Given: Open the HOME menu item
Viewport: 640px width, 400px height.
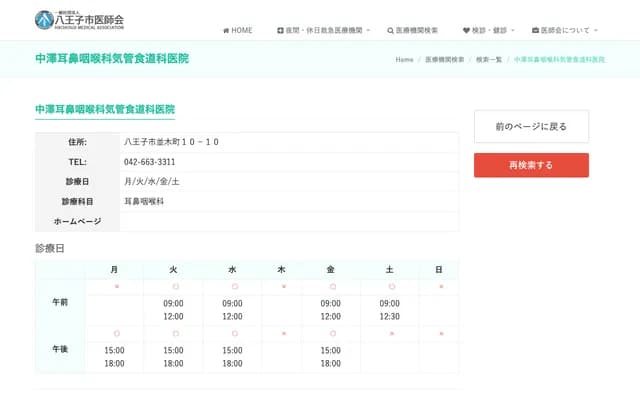Looking at the screenshot, I should click(241, 31).
